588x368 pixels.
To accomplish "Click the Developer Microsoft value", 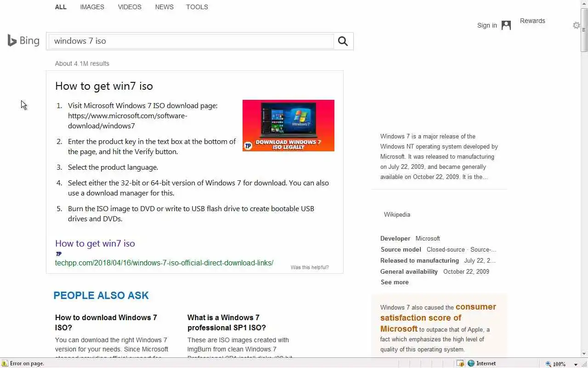I will tap(428, 238).
